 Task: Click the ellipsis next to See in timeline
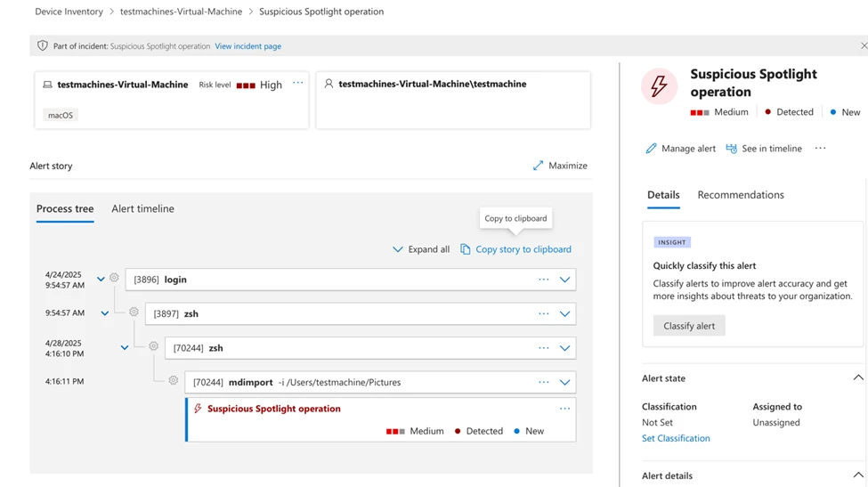pos(820,149)
